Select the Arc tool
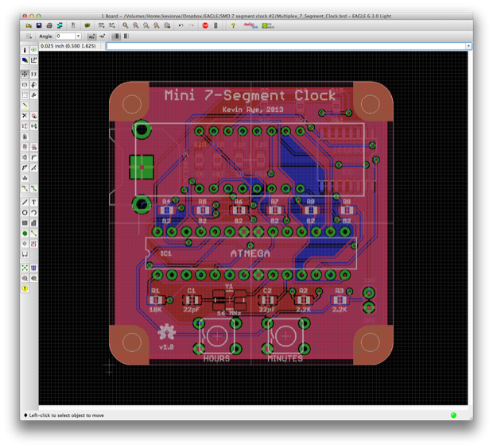Image resolution: width=493 pixels, height=448 pixels. [33, 213]
